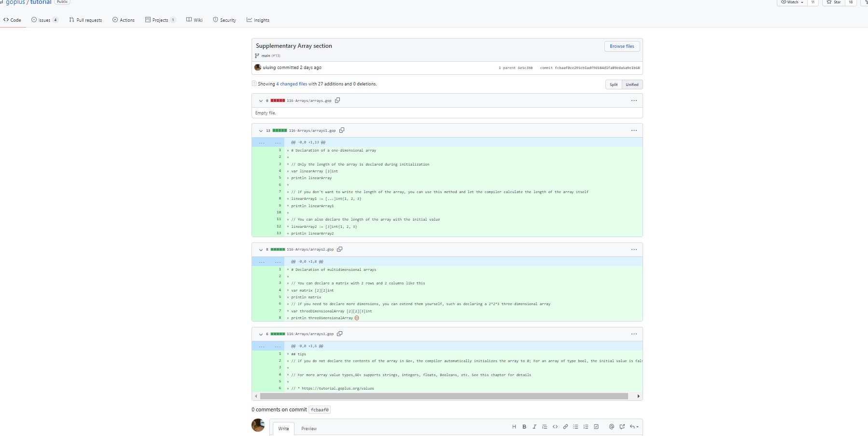Open the Issues tab
The width and height of the screenshot is (868, 436).
[x=45, y=20]
